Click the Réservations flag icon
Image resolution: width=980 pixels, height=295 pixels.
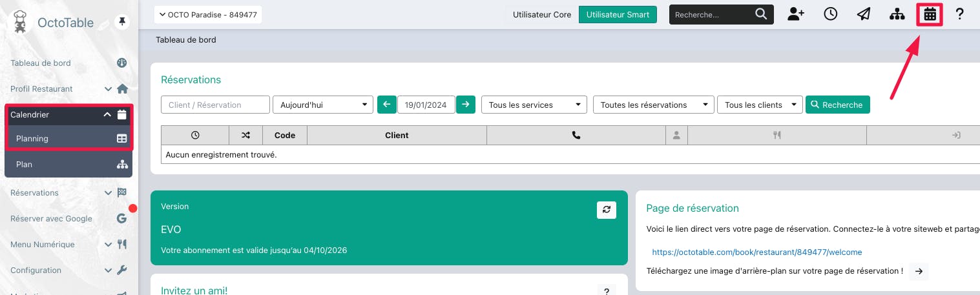click(x=122, y=192)
